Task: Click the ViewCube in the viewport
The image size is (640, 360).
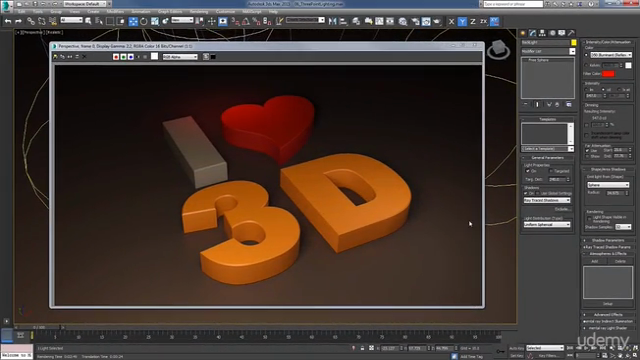Action: (499, 50)
